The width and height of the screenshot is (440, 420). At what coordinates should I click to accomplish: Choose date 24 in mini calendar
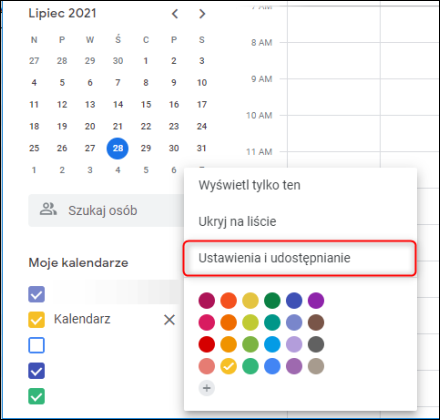(x=202, y=126)
